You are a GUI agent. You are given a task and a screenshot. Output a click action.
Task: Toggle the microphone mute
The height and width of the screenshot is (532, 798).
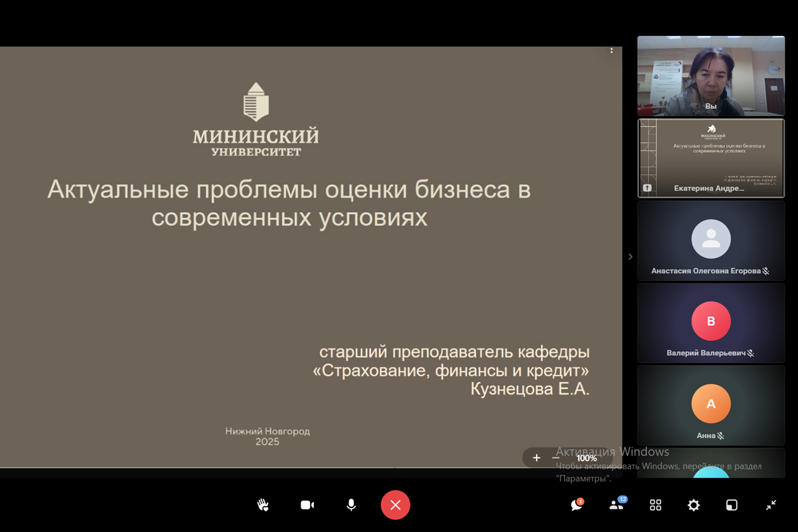tap(351, 505)
